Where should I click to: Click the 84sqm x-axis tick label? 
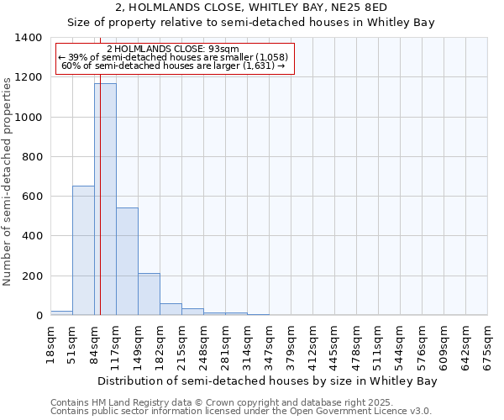pos(94,344)
